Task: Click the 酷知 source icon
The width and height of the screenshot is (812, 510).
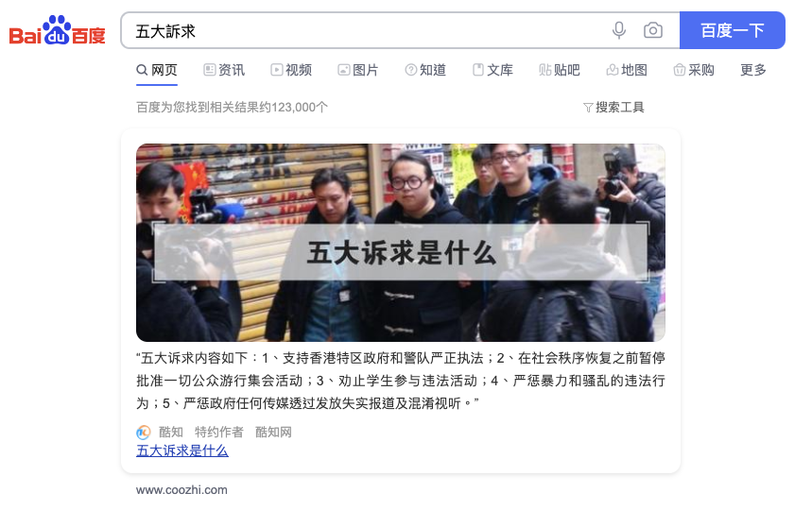Action: [x=144, y=432]
